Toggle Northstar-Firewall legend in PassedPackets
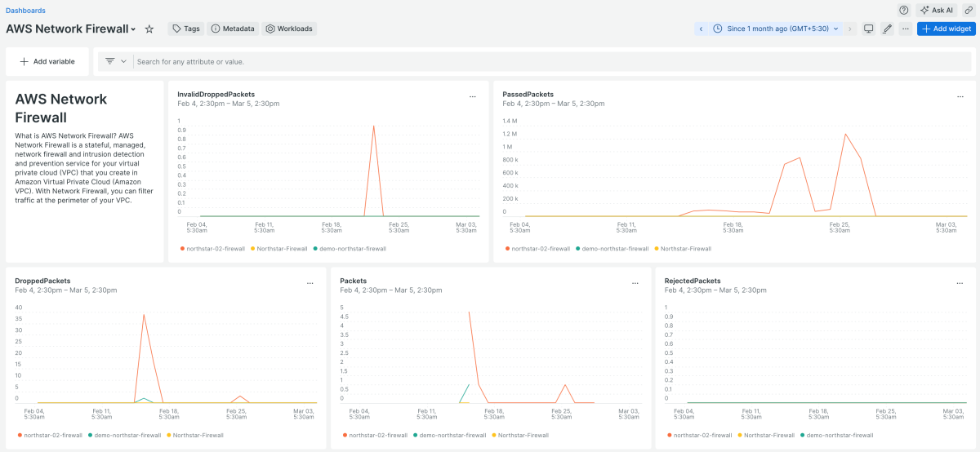980x452 pixels. 683,249
